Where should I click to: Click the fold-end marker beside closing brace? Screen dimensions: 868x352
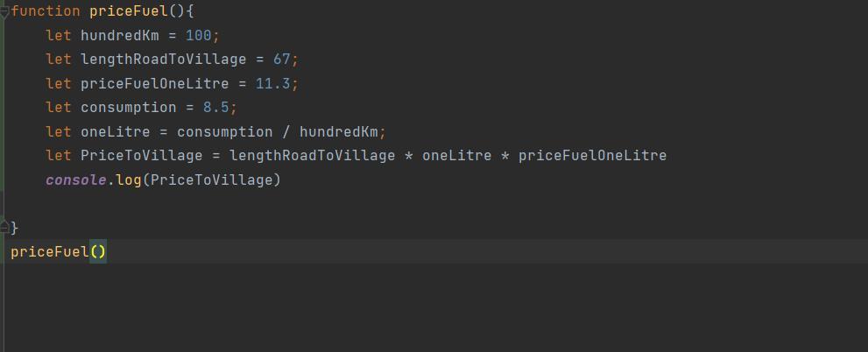point(4,228)
